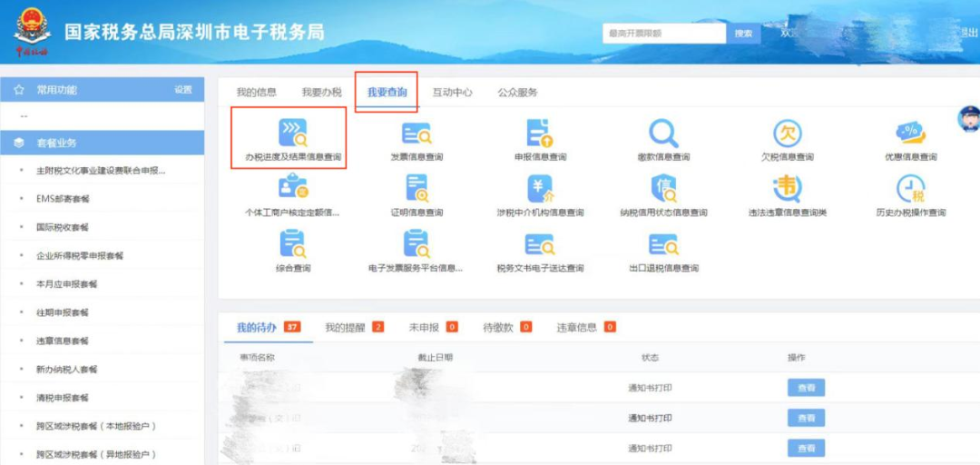Click 事项名称 column header
980x465 pixels.
click(x=257, y=357)
